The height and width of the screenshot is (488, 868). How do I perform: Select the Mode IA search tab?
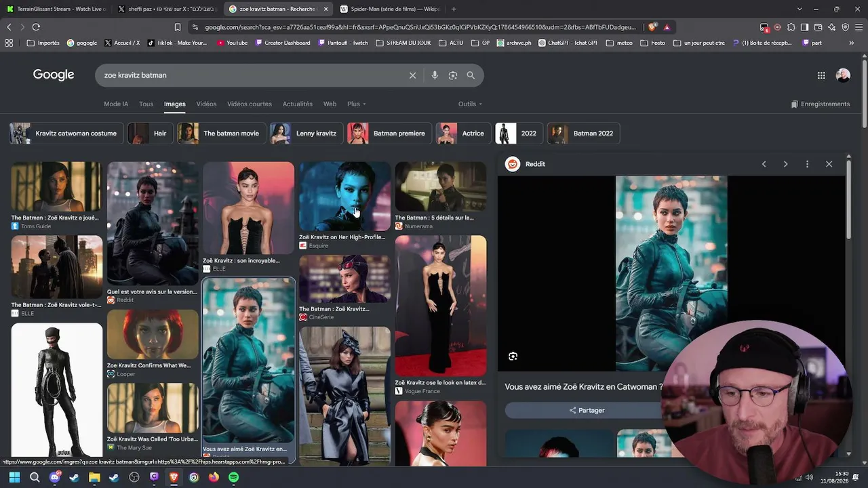[x=116, y=104]
